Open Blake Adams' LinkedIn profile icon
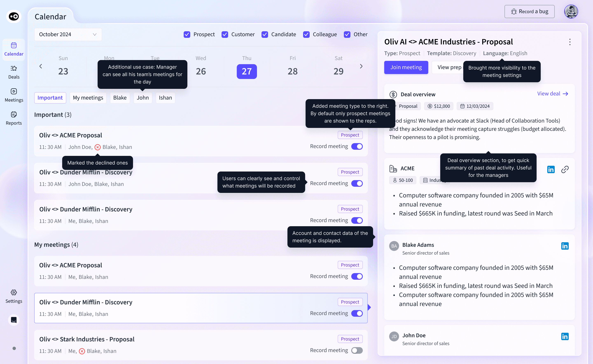 click(565, 246)
